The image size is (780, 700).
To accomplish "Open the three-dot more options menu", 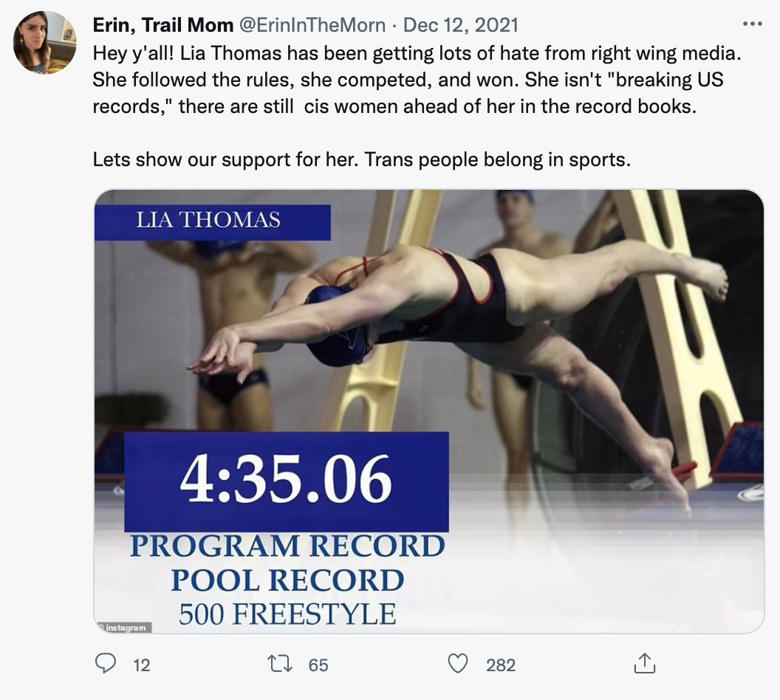I will [752, 24].
